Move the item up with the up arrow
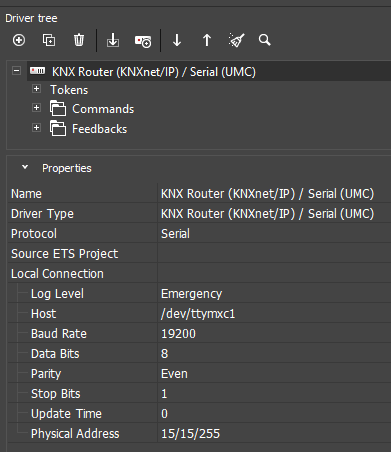 point(207,40)
